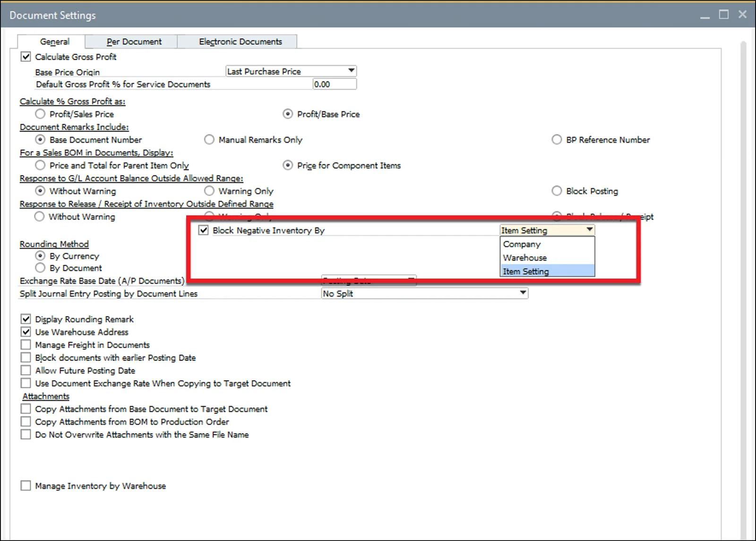756x541 pixels.
Task: Toggle Display Rounding Remark checkbox
Action: coord(26,319)
